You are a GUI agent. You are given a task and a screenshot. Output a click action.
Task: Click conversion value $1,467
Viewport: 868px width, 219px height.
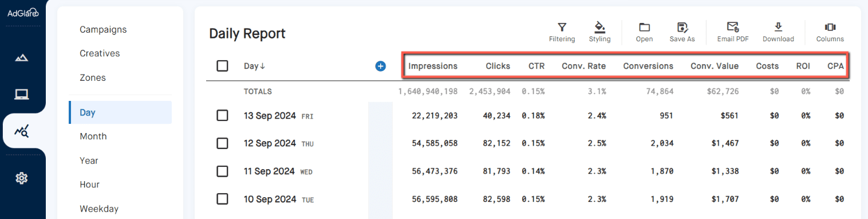(725, 143)
